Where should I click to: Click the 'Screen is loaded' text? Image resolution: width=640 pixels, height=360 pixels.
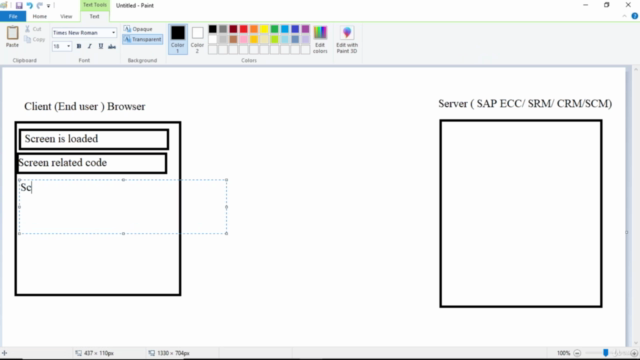tap(61, 139)
